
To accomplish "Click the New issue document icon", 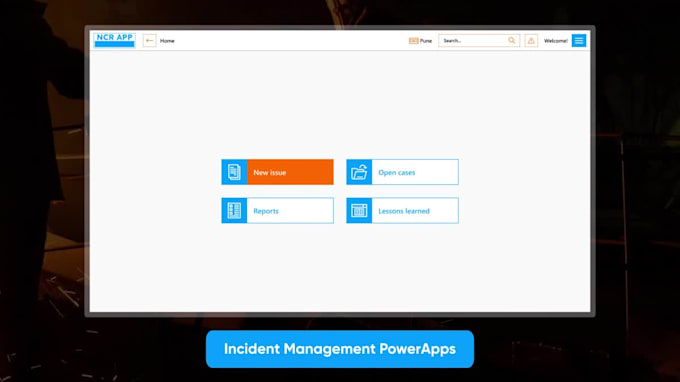I will [x=234, y=172].
